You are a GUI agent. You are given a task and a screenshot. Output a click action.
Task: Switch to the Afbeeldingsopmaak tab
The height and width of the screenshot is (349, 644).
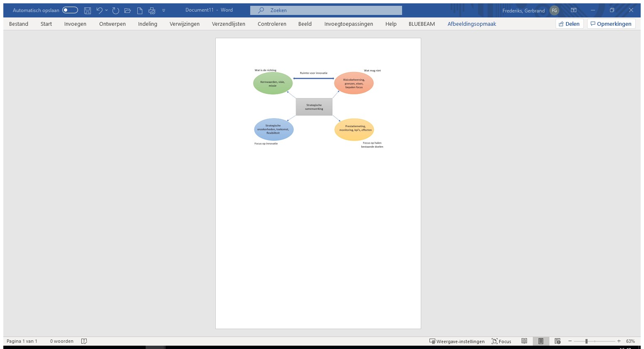[471, 24]
